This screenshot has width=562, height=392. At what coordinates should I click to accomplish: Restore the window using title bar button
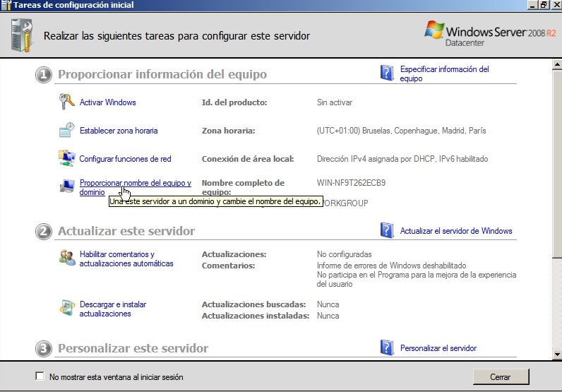[544, 5]
